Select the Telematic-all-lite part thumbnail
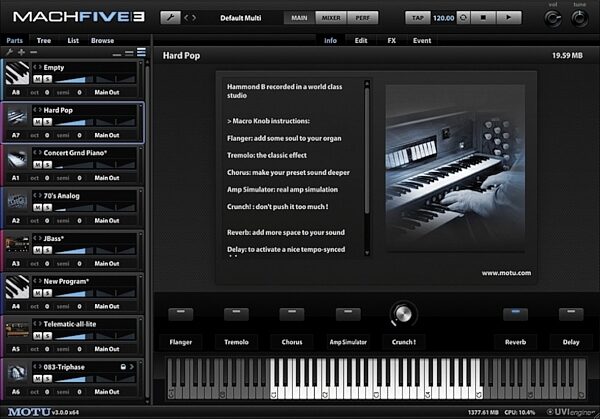The image size is (600, 419). coord(17,330)
